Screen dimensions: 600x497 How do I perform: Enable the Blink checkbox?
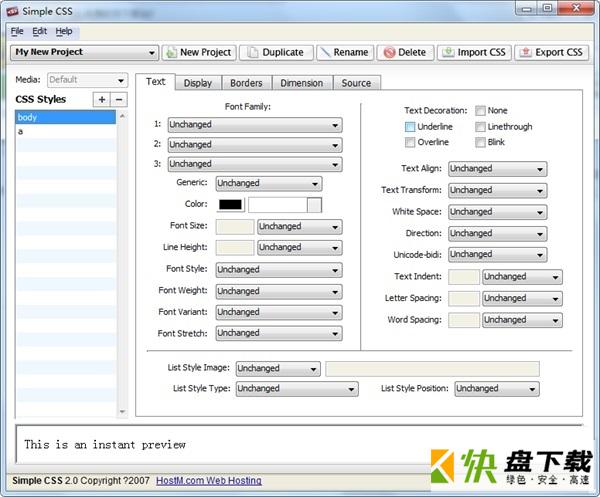[x=480, y=142]
